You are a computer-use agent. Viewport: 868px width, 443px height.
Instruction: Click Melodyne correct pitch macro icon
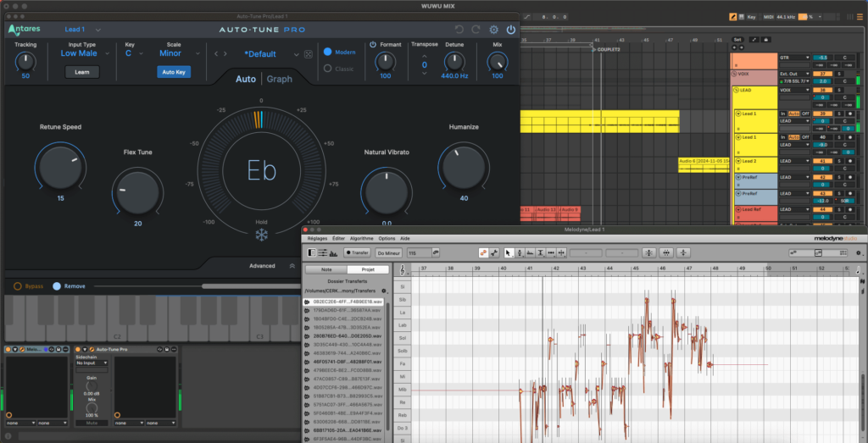pos(649,252)
